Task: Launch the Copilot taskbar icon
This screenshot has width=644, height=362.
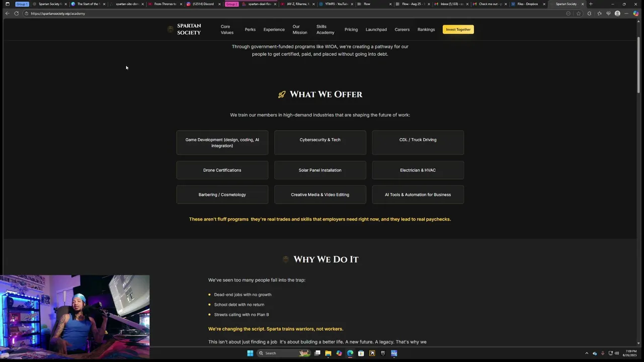Action: point(339,353)
